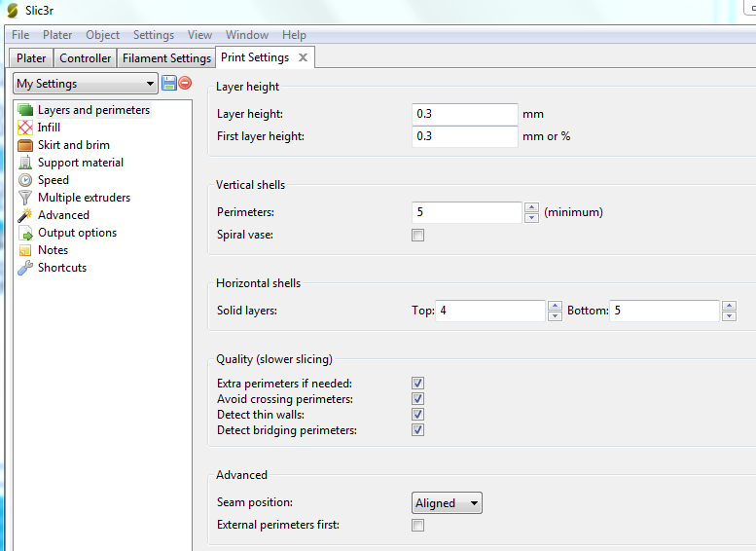The width and height of the screenshot is (756, 551).
Task: Increase Bottom solid layers spinner
Action: click(x=729, y=306)
